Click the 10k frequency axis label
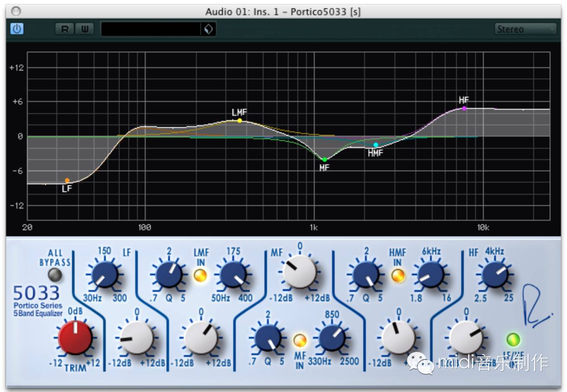 (x=482, y=227)
